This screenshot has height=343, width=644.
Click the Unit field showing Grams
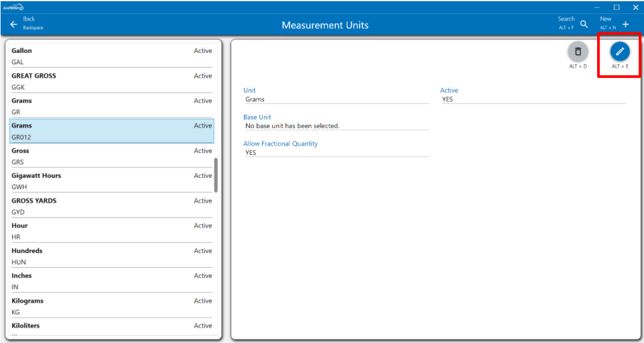[336, 99]
